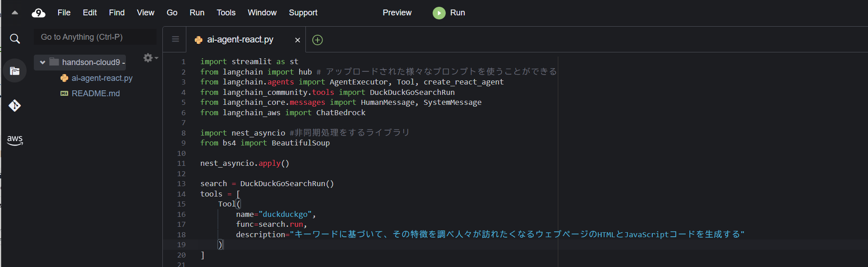Click 'nest_asyncio.apply()' line

(x=245, y=163)
